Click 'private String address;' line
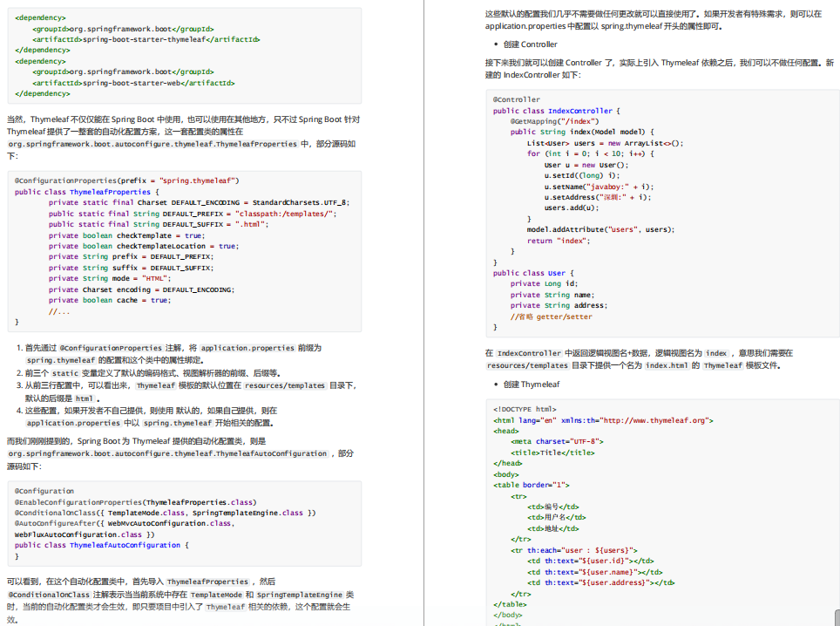Viewport: 840px width, 626px height. [559, 305]
